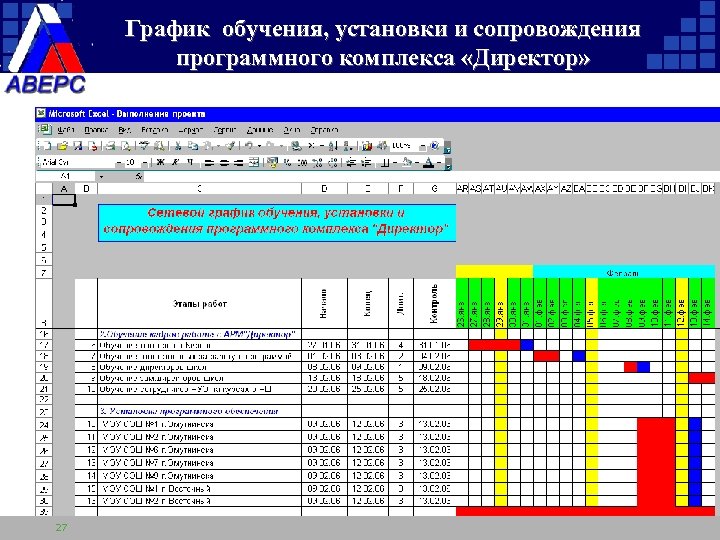720x540 pixels.
Task: Toggle bold Ж formatting
Action: [161, 163]
